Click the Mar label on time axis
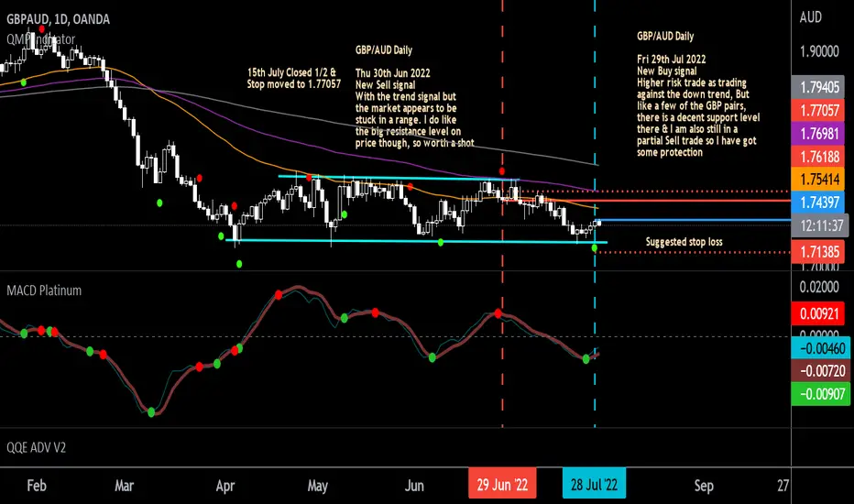This screenshot has width=854, height=504. [x=125, y=486]
